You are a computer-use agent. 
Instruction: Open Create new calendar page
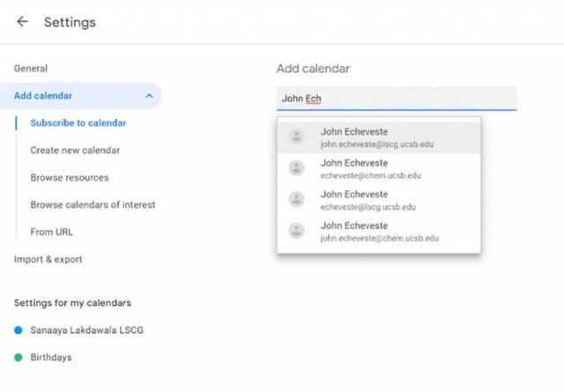coord(75,151)
